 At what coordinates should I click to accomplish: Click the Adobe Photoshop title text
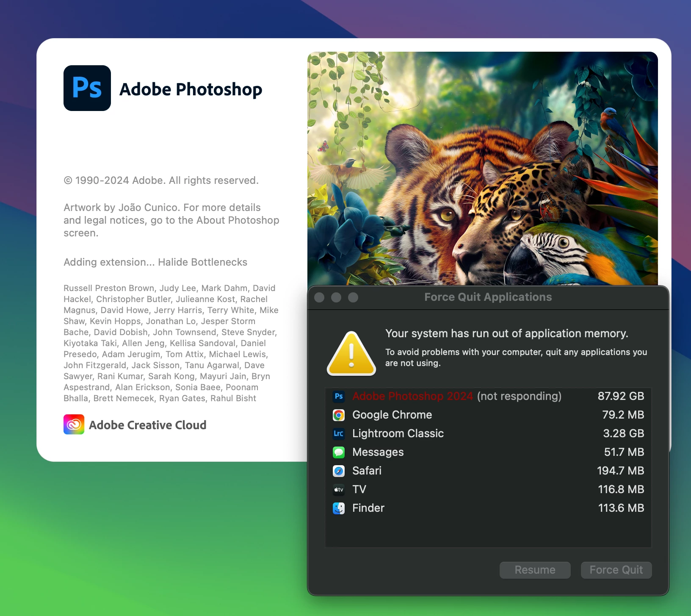(x=191, y=89)
